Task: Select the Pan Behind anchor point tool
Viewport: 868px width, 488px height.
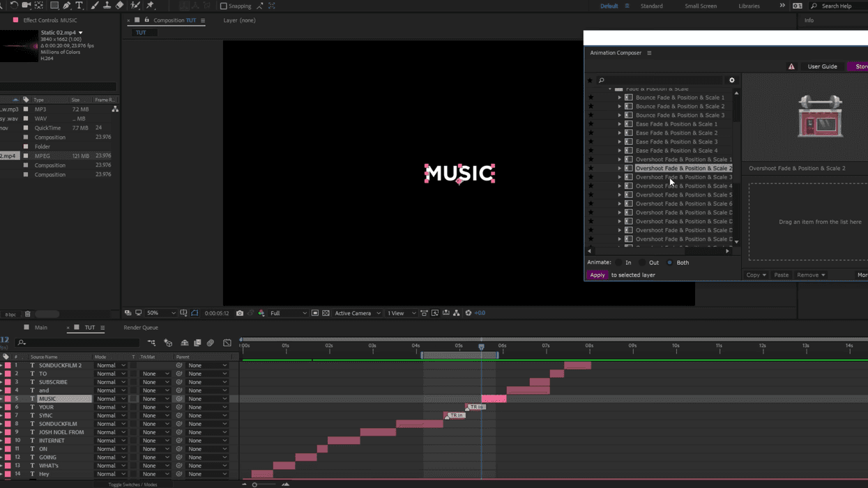Action: pyautogui.click(x=39, y=5)
